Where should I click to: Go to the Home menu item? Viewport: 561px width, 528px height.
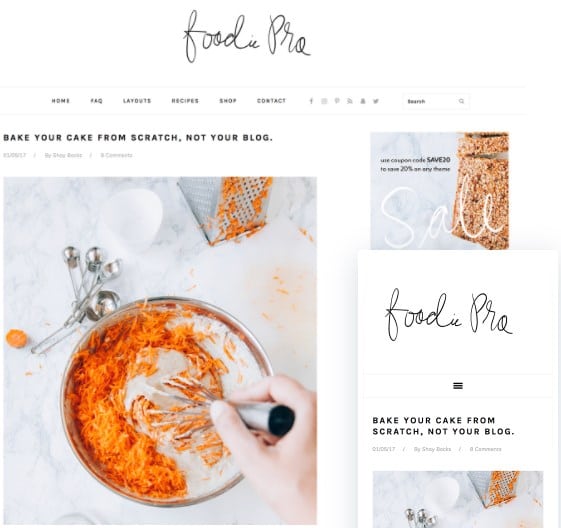tap(61, 101)
